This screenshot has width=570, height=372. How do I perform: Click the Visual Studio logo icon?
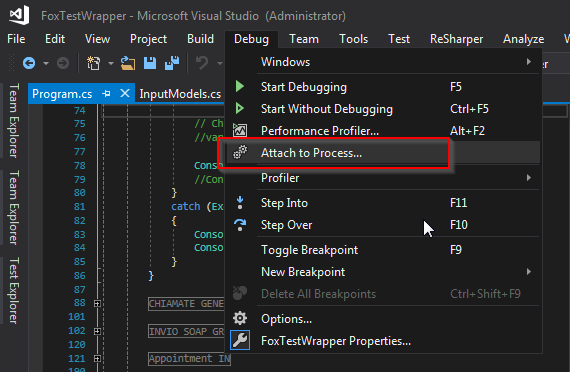click(19, 15)
